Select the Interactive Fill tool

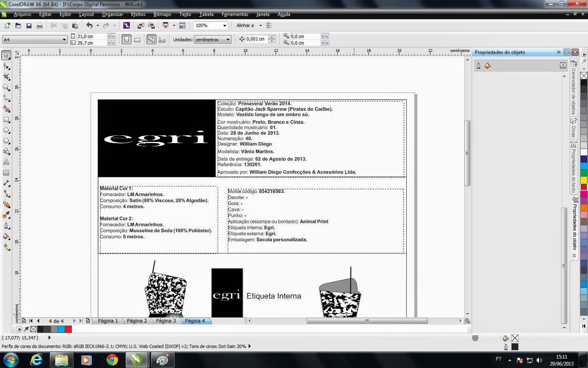pyautogui.click(x=6, y=247)
